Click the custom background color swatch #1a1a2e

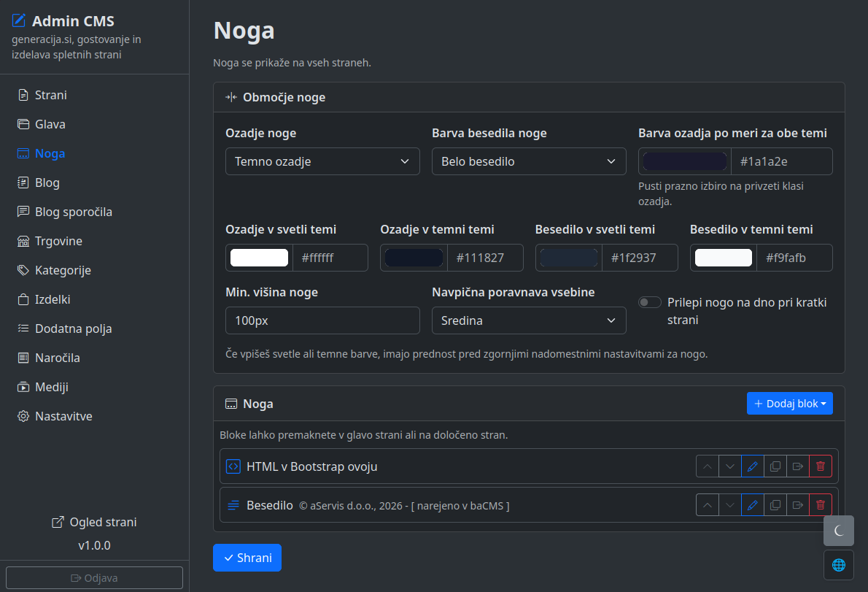(x=685, y=161)
